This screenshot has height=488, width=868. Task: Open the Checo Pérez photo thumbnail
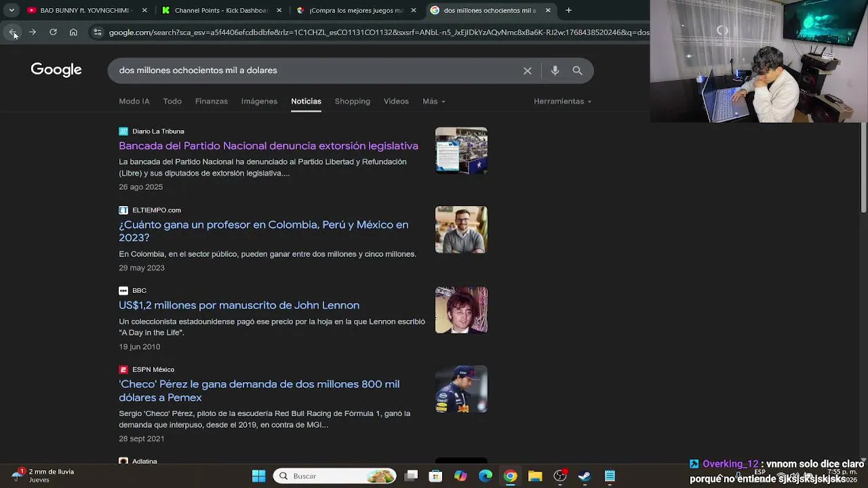click(x=461, y=389)
